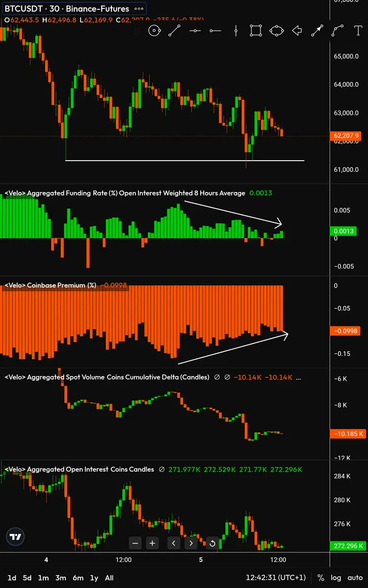Screen dimensions: 368x588
Task: Click the date 4 on time axis
Action: (x=46, y=560)
